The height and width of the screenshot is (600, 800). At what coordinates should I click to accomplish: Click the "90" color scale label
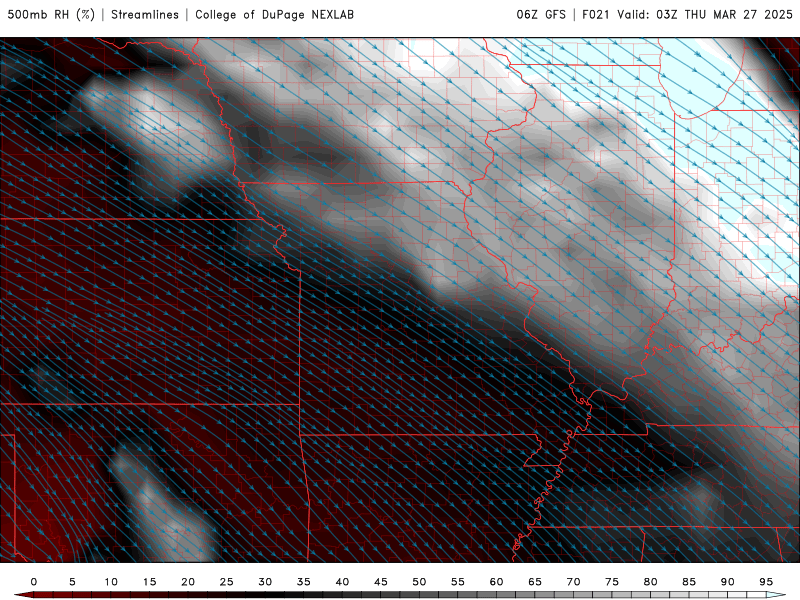pyautogui.click(x=728, y=582)
